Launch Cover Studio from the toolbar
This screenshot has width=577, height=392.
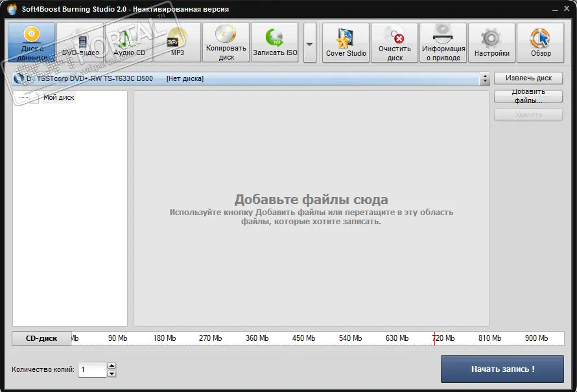(x=346, y=43)
